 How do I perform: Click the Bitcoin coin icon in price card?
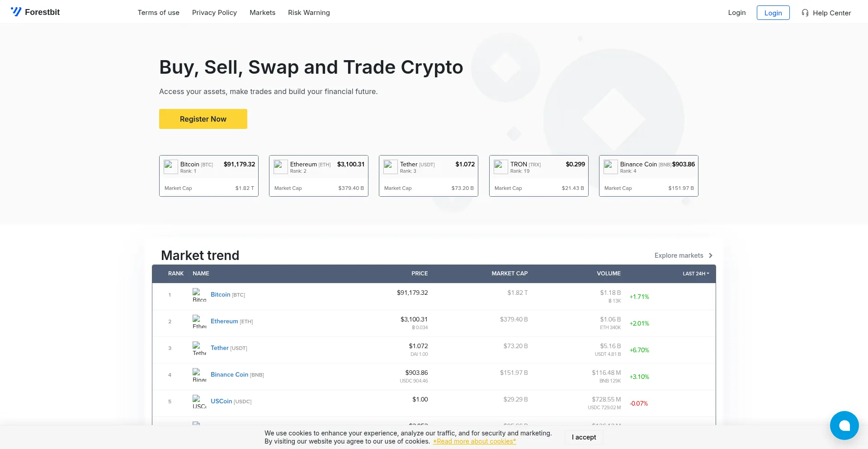click(170, 166)
